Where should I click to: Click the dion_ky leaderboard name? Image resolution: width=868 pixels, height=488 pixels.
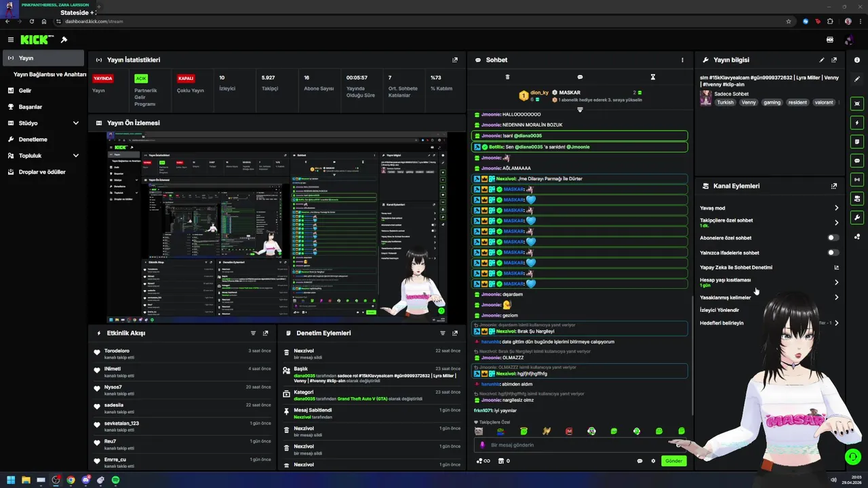pos(539,93)
